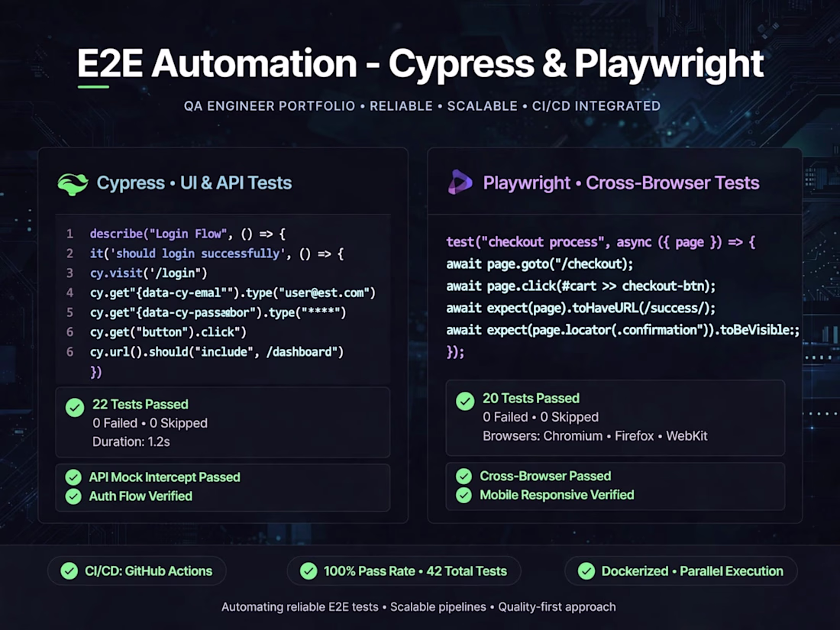The height and width of the screenshot is (630, 840).
Task: Select the test("checkout process") code line
Action: click(601, 242)
